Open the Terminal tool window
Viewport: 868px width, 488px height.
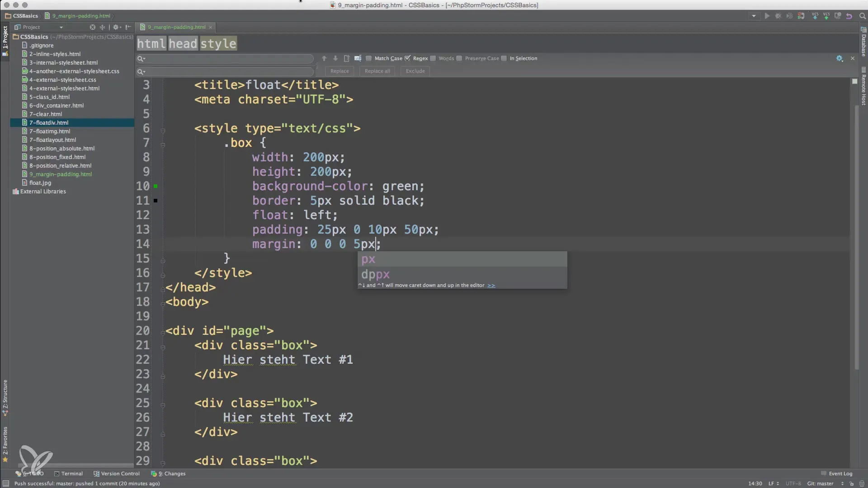click(x=68, y=474)
